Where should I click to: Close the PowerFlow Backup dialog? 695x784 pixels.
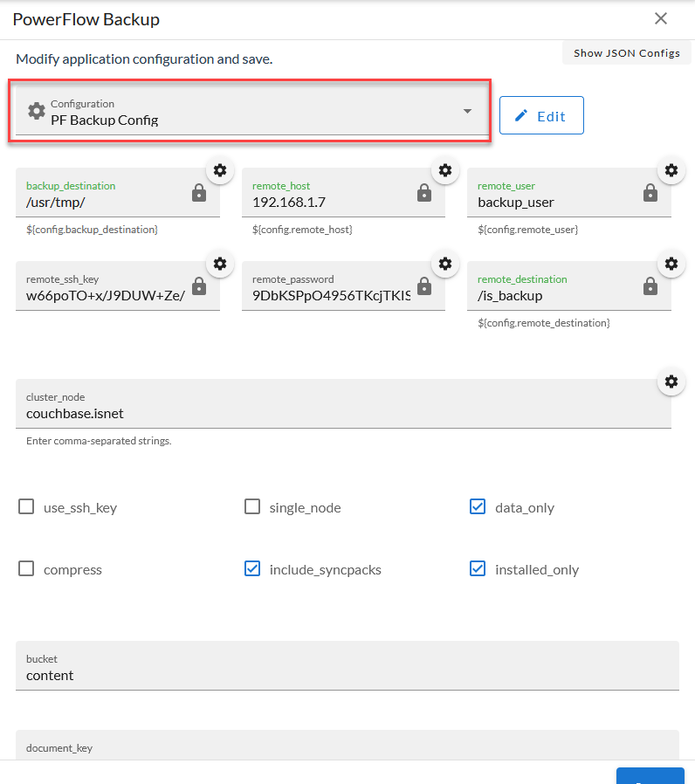tap(661, 18)
